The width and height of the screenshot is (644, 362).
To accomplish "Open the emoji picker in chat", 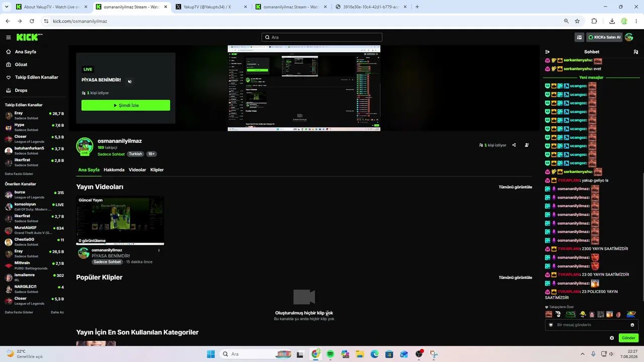I will (632, 325).
